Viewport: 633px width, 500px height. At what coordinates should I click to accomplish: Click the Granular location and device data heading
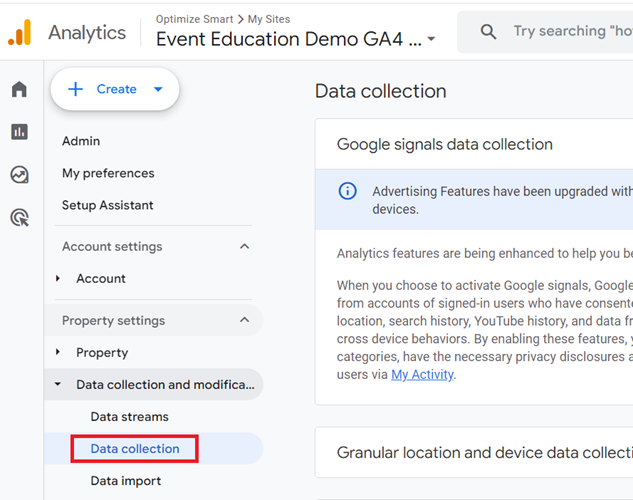(x=485, y=452)
